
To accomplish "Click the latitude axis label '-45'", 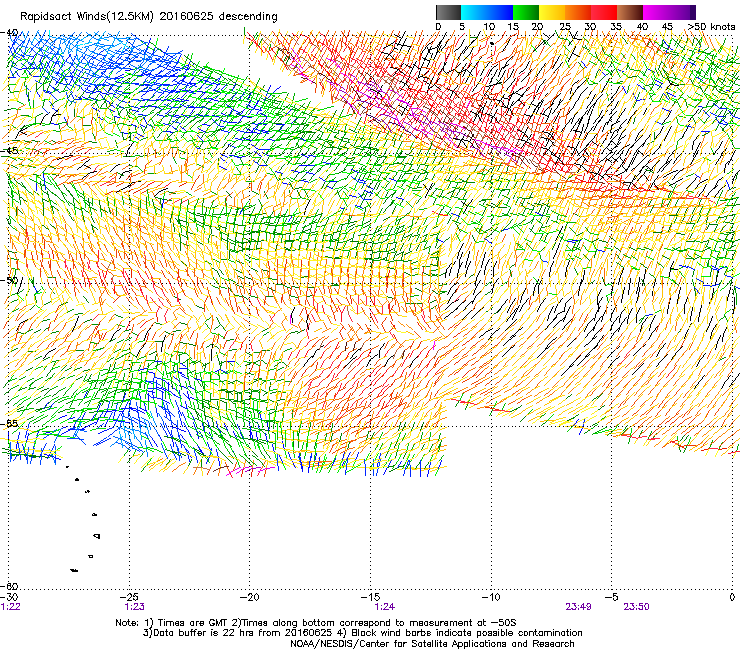I will click(x=9, y=151).
